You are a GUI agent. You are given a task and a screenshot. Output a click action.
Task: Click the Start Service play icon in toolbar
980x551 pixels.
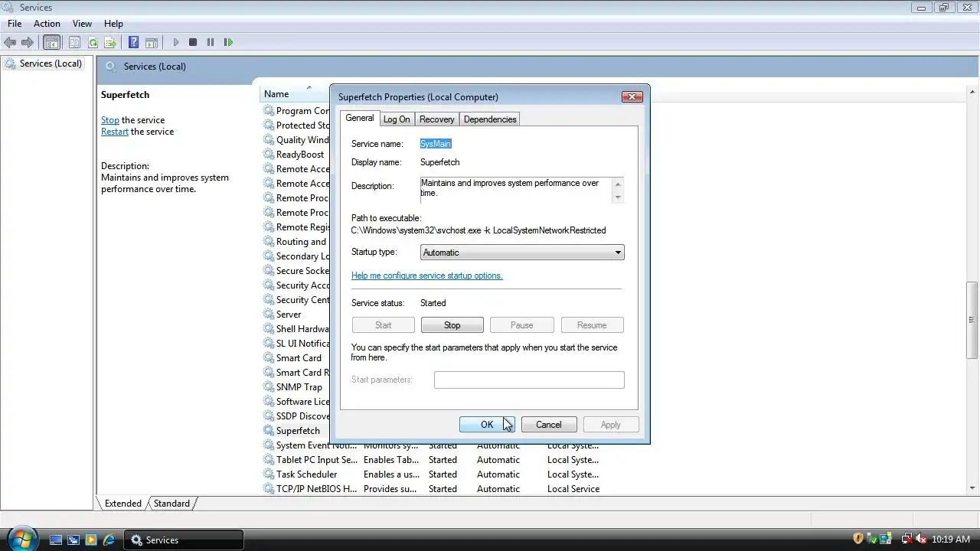176,42
